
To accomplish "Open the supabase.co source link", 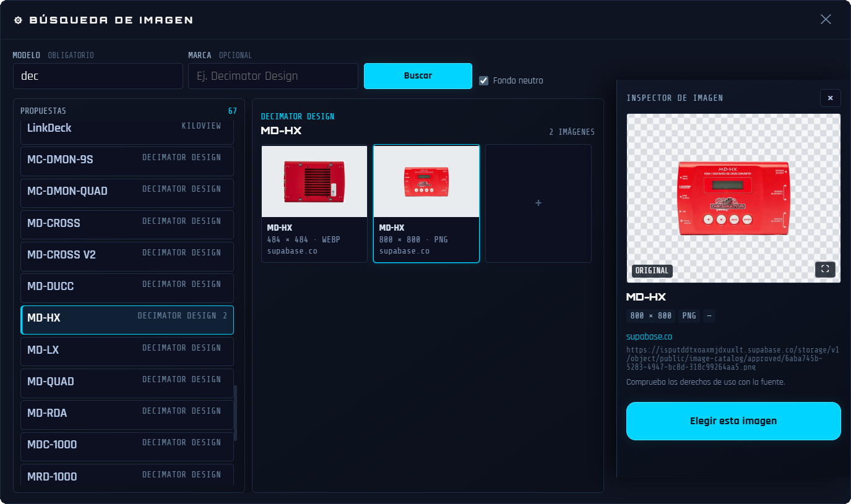I will [x=649, y=336].
